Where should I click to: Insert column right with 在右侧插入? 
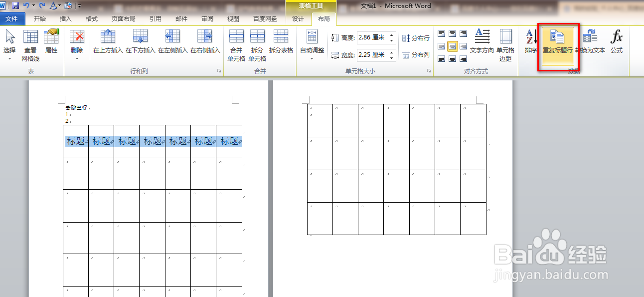[x=205, y=41]
